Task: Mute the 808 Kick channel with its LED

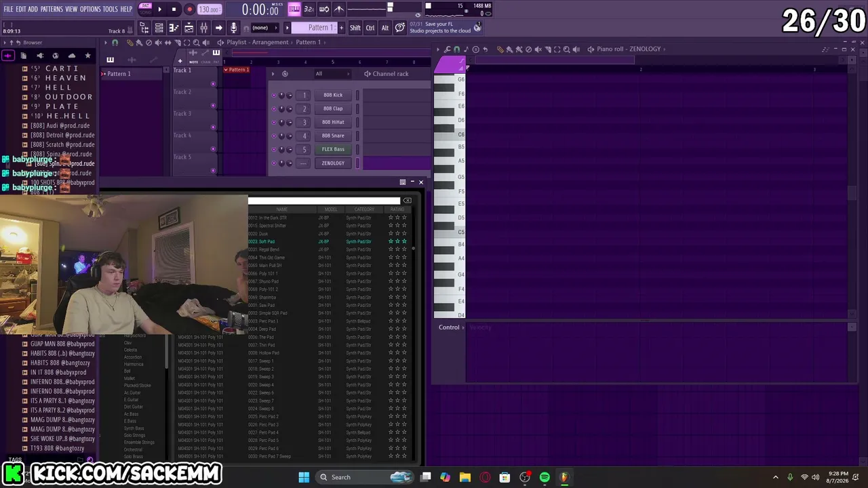Action: (274, 96)
